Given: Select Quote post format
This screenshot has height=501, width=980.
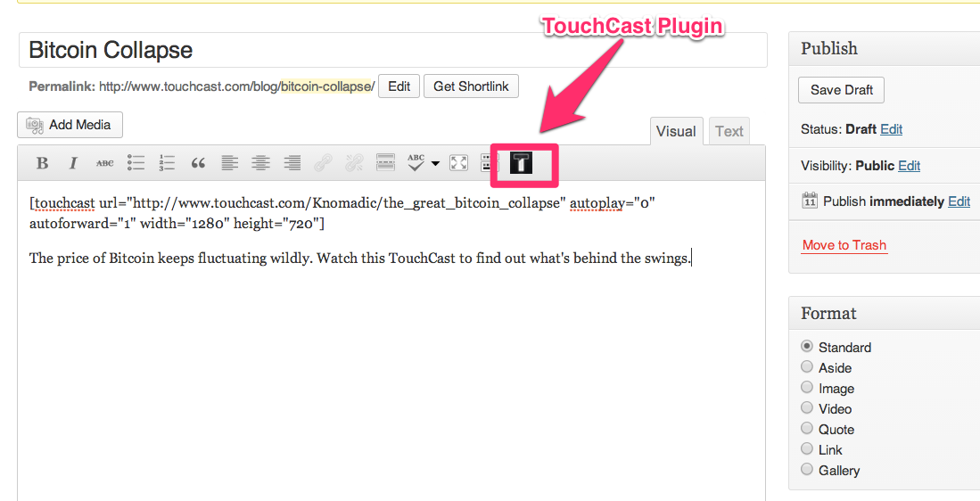Looking at the screenshot, I should coord(807,429).
